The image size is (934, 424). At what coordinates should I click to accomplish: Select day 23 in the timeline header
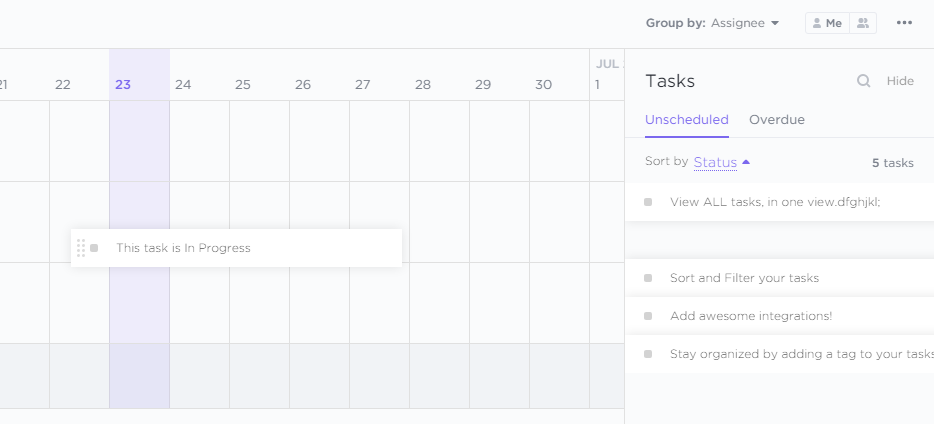tap(123, 85)
